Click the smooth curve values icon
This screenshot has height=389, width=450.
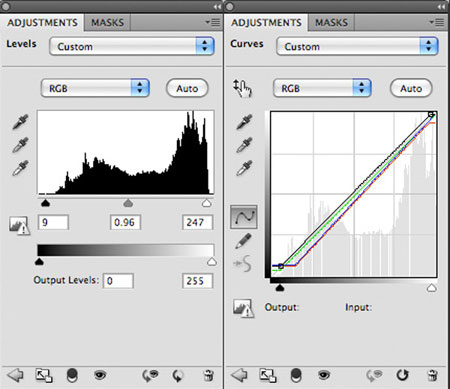click(243, 263)
